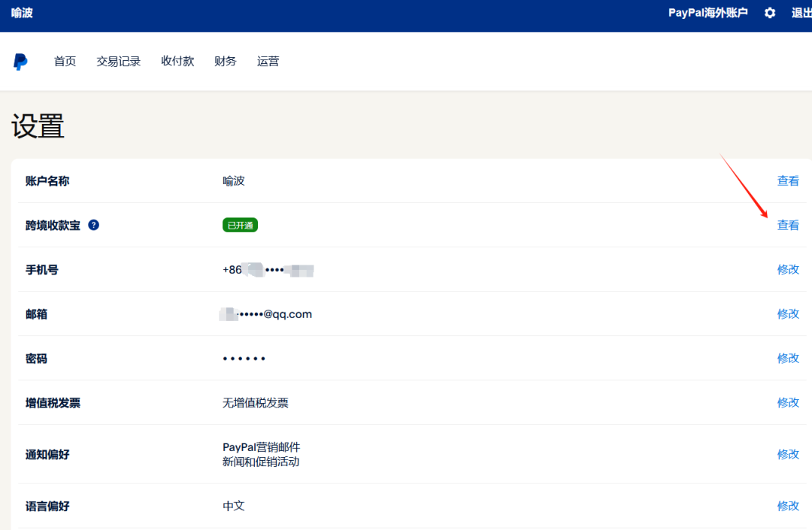Select the 运营 menu item
This screenshot has width=812, height=530.
point(268,62)
